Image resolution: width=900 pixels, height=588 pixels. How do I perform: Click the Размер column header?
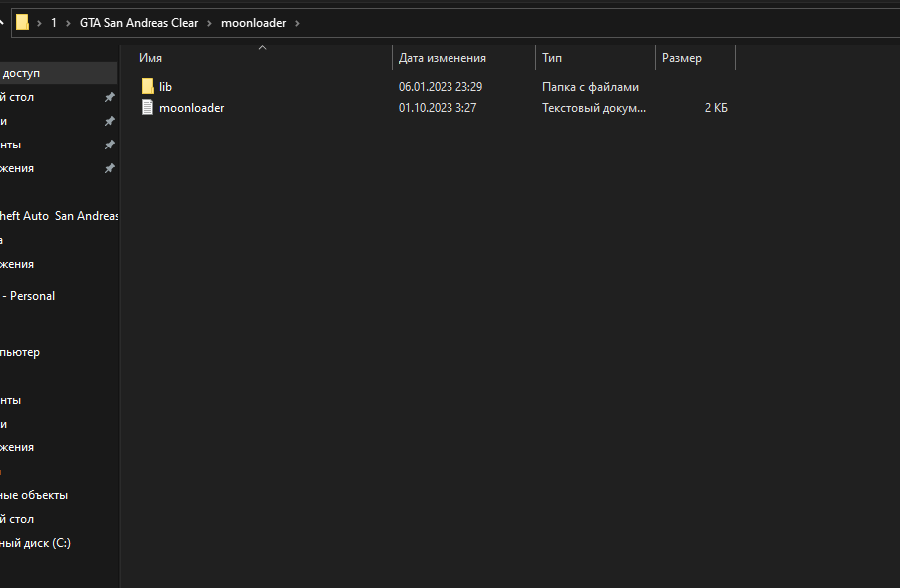click(x=681, y=58)
